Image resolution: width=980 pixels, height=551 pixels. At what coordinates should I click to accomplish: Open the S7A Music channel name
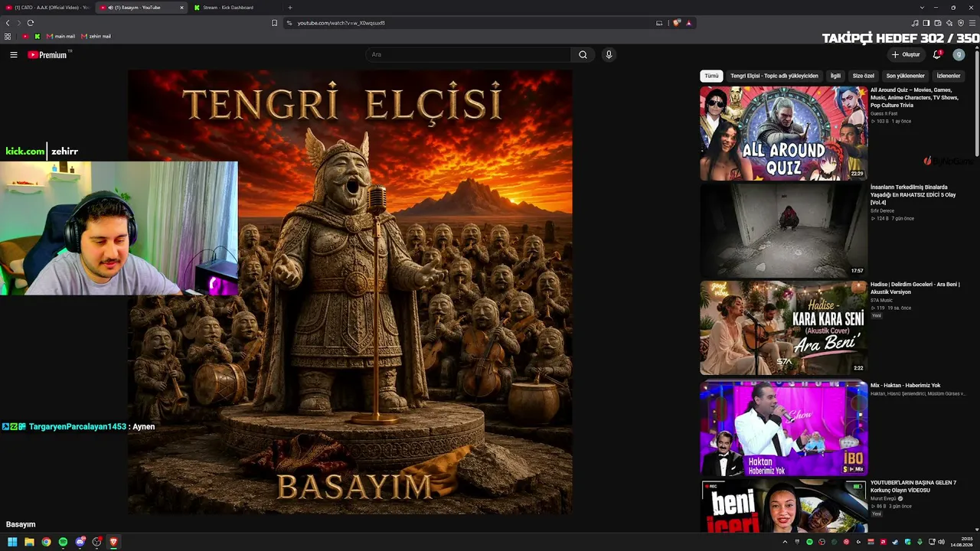pyautogui.click(x=882, y=301)
